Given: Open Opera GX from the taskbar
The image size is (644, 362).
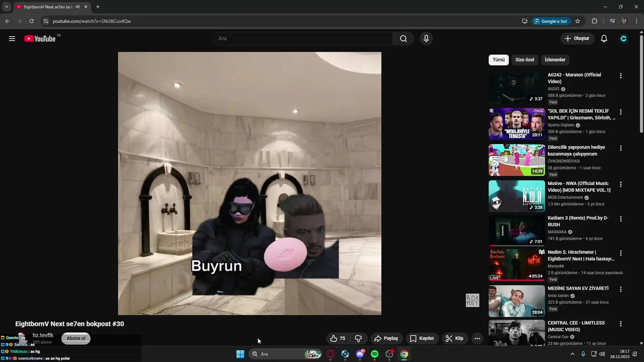Looking at the screenshot, I should pyautogui.click(x=331, y=354).
